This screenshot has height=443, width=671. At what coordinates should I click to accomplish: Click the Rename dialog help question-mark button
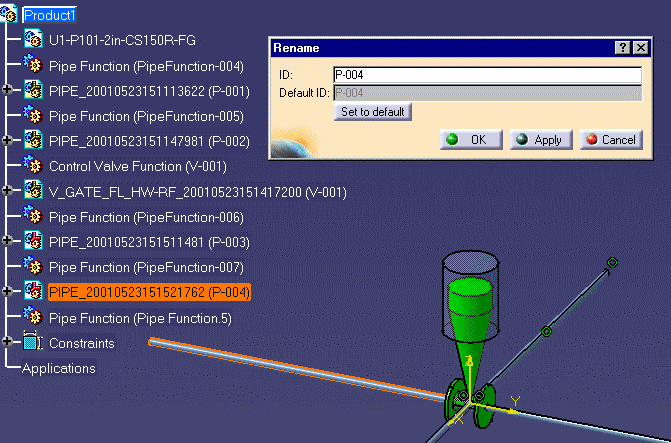(623, 48)
